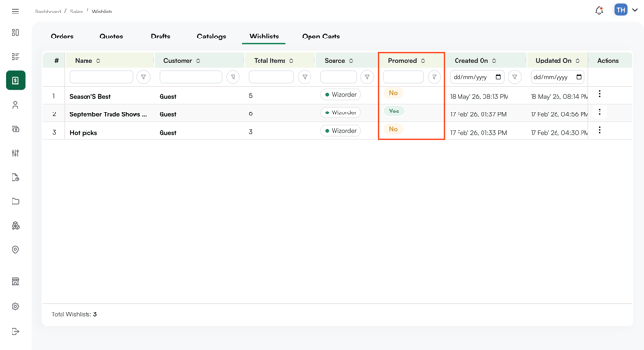
Task: Open the location pin sidebar icon
Action: tap(15, 250)
